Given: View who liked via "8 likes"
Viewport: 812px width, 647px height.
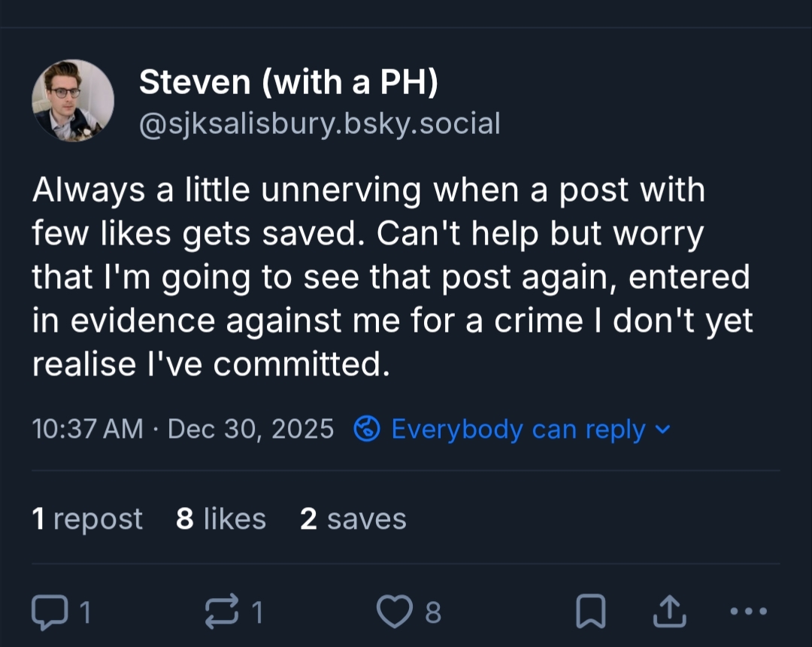Looking at the screenshot, I should (221, 519).
